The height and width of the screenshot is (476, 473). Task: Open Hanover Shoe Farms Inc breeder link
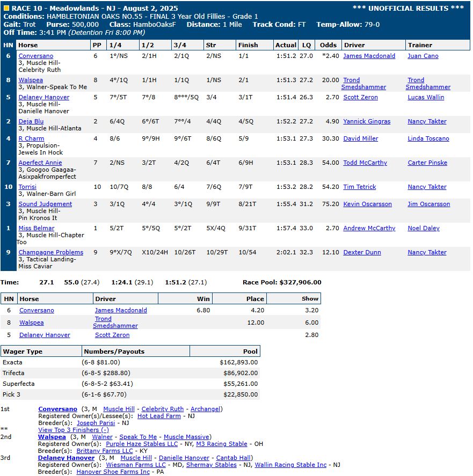click(113, 472)
